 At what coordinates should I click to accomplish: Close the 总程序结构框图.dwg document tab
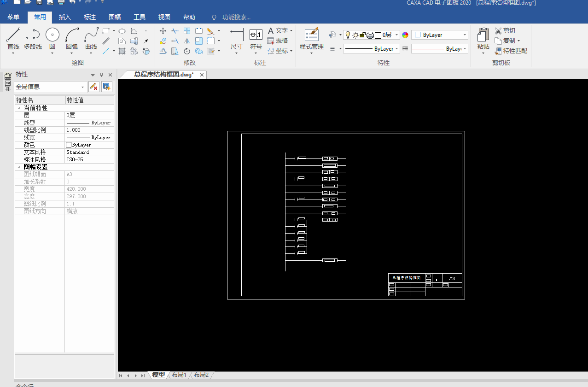click(x=202, y=75)
